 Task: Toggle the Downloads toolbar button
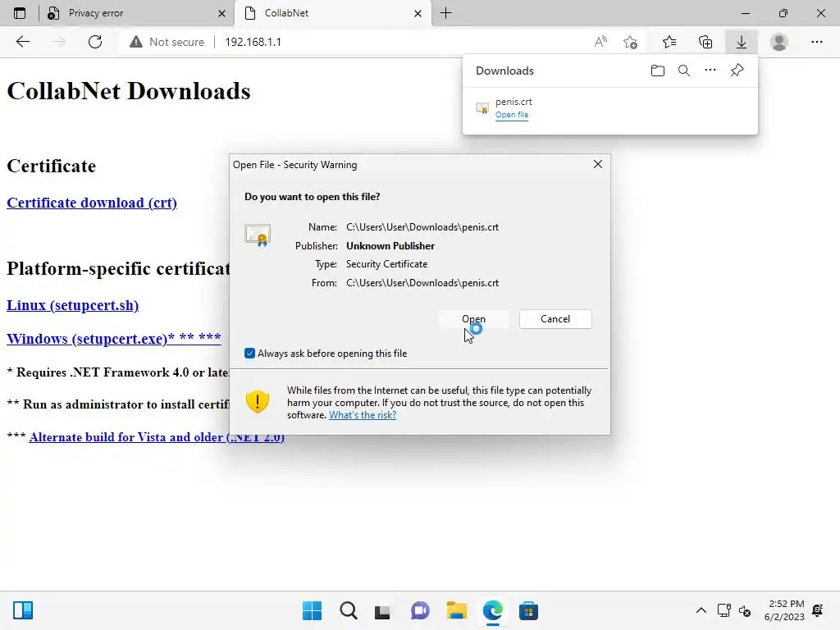pos(742,42)
